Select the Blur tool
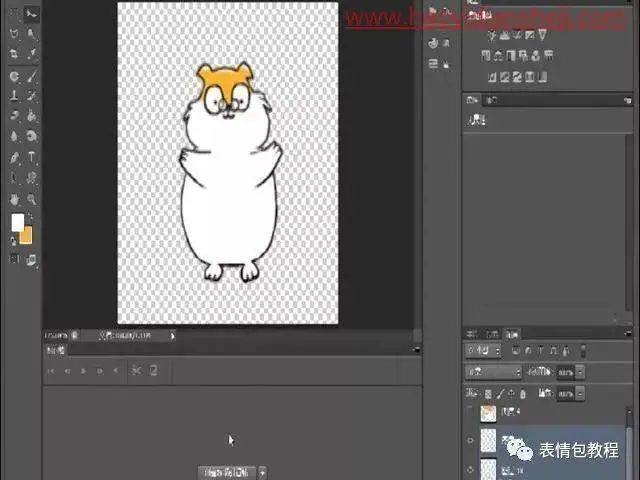This screenshot has width=640, height=480. coord(14,136)
